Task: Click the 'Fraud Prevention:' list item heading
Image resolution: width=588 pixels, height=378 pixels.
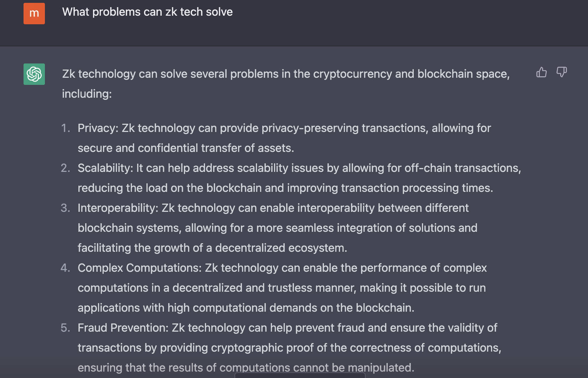Action: 123,328
